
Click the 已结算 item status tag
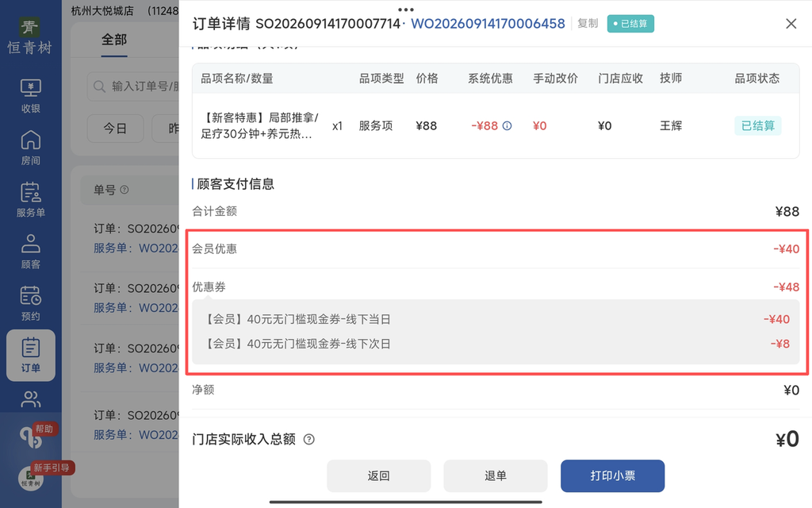757,126
